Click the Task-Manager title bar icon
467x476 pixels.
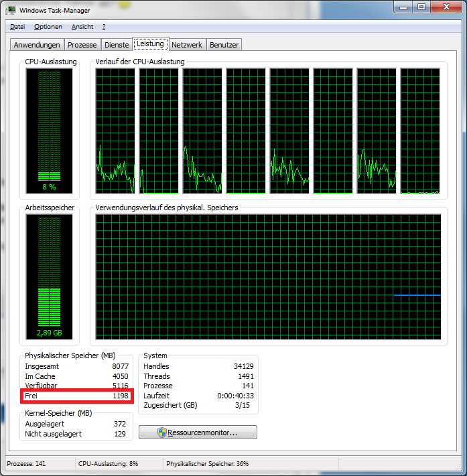[11, 10]
